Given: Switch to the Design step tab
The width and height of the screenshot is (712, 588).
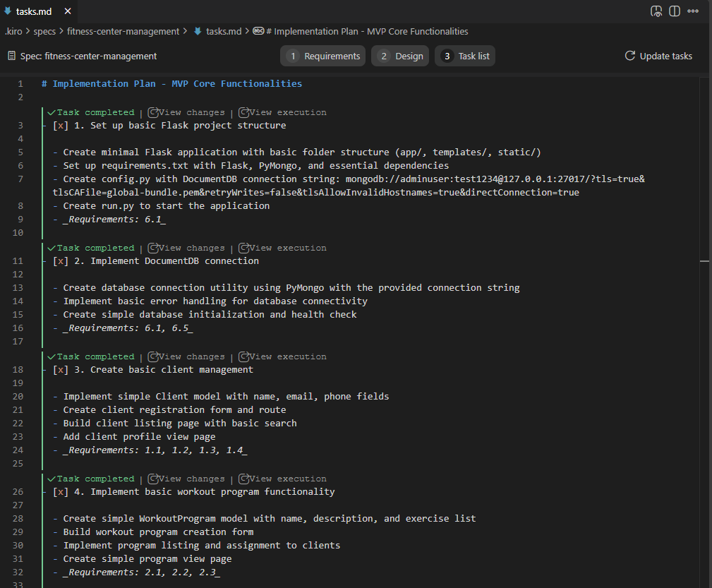Looking at the screenshot, I should tap(399, 56).
